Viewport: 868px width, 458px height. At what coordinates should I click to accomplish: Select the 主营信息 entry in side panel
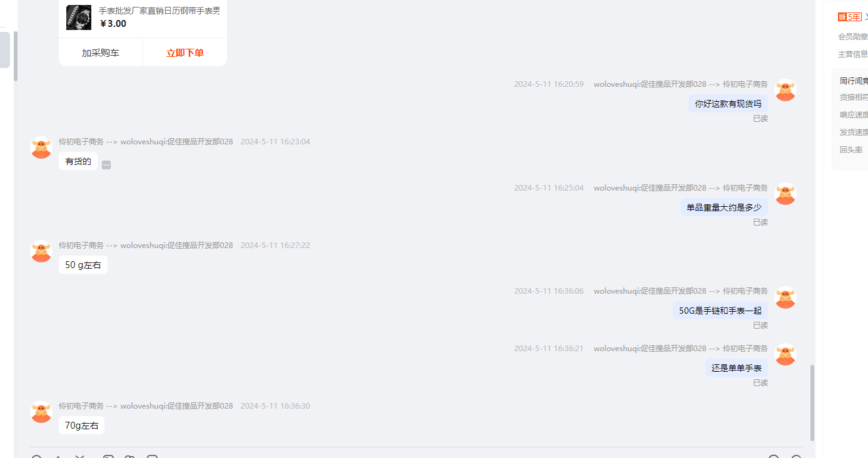(x=853, y=54)
